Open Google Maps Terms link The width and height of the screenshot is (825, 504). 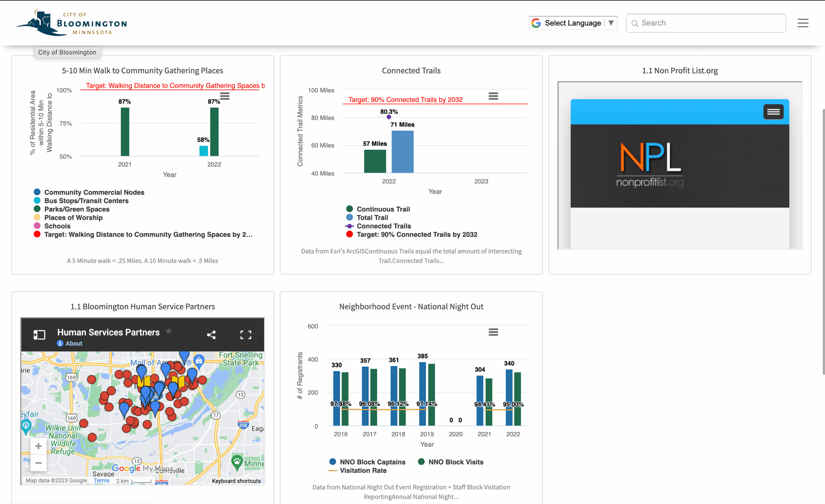[x=102, y=480]
